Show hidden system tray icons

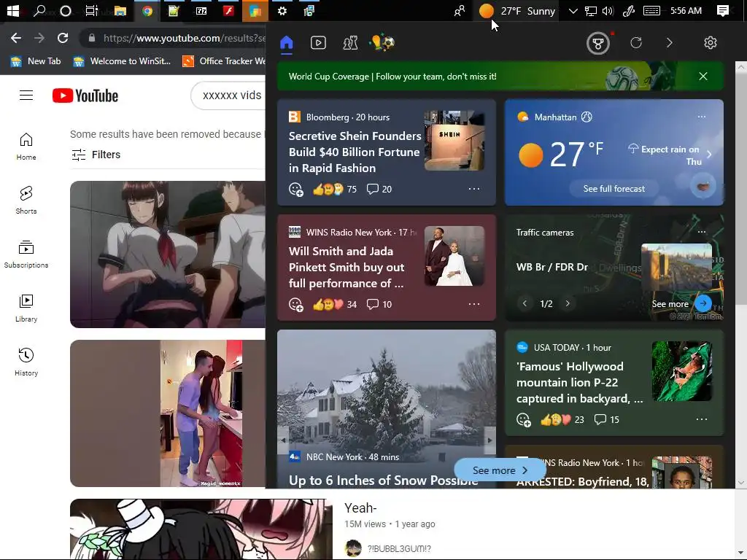573,10
